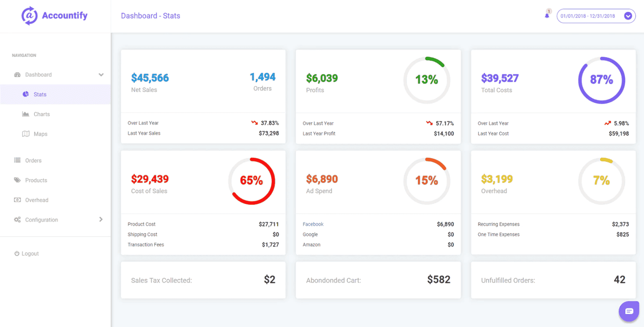Screen dimensions: 644x327
Task: Click the Unfulfilled Orders card
Action: pyautogui.click(x=553, y=280)
